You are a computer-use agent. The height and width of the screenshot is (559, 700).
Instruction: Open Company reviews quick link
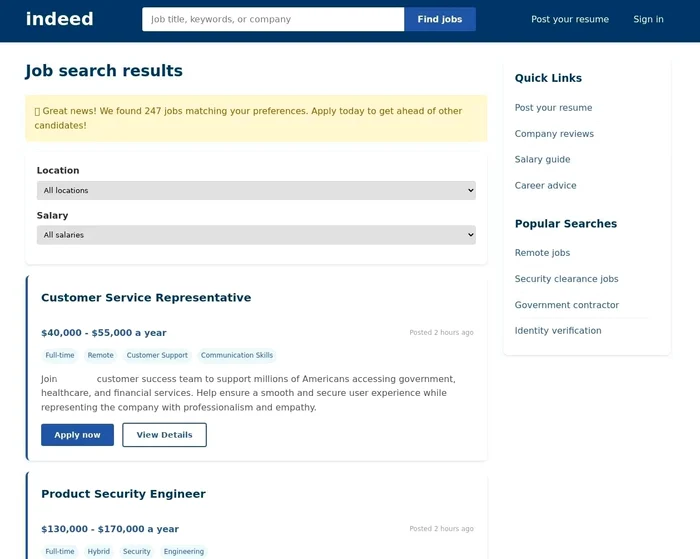pos(554,134)
